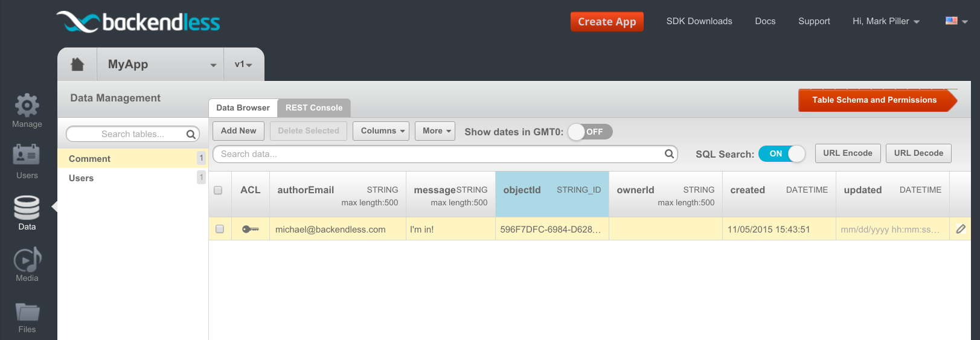The width and height of the screenshot is (980, 340).
Task: Click the Add New button
Action: (x=239, y=130)
